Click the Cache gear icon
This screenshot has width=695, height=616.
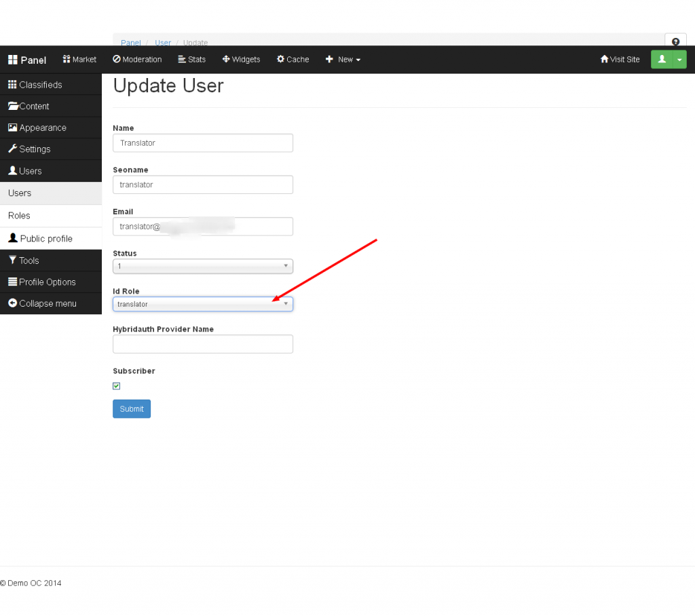pos(280,60)
